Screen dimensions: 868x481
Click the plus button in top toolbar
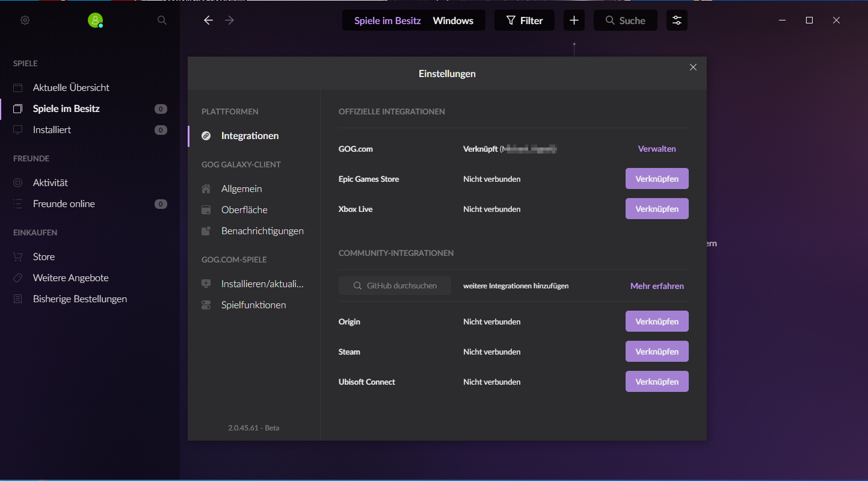574,20
